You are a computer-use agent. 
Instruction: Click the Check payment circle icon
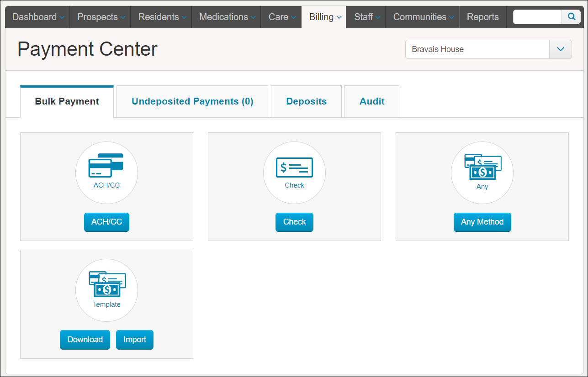point(294,173)
